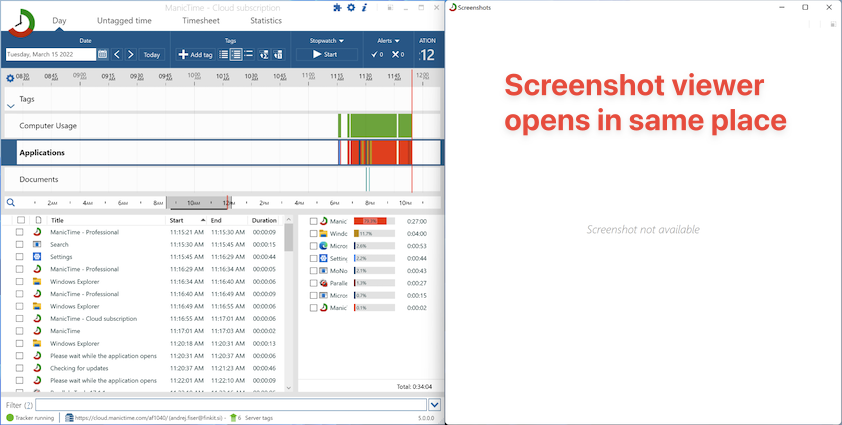
Task: Select the Documents timeline row label
Action: (39, 179)
